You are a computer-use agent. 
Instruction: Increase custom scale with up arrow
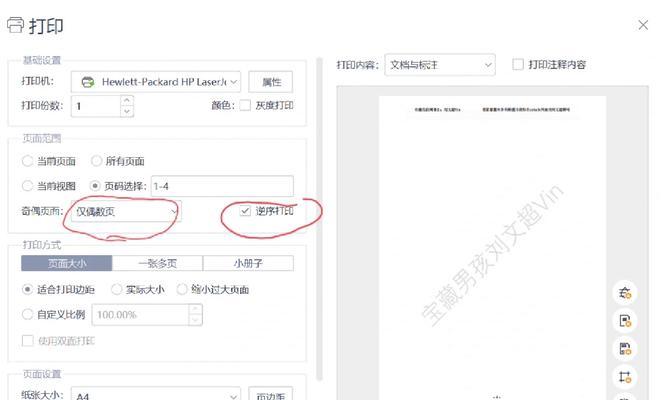pyautogui.click(x=195, y=309)
